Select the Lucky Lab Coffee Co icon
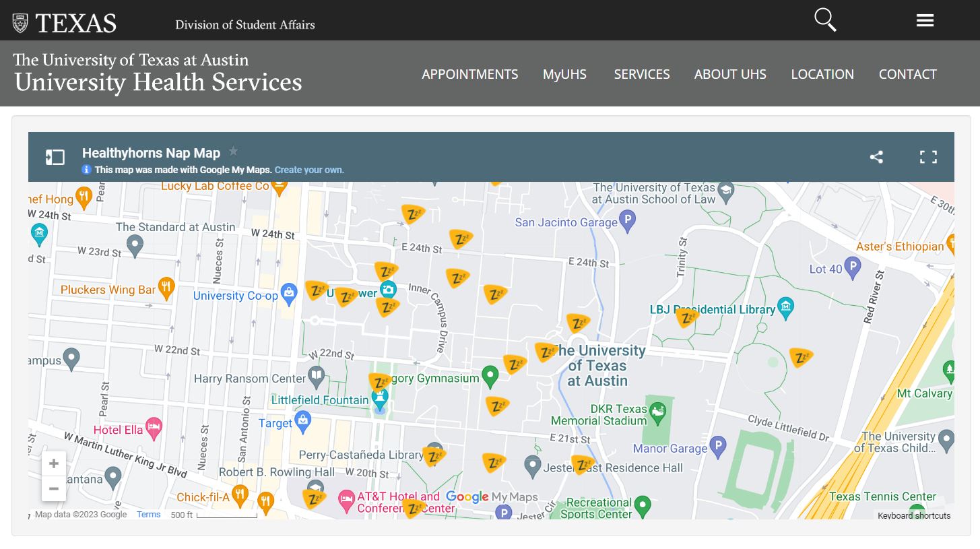The height and width of the screenshot is (549, 980). [279, 187]
